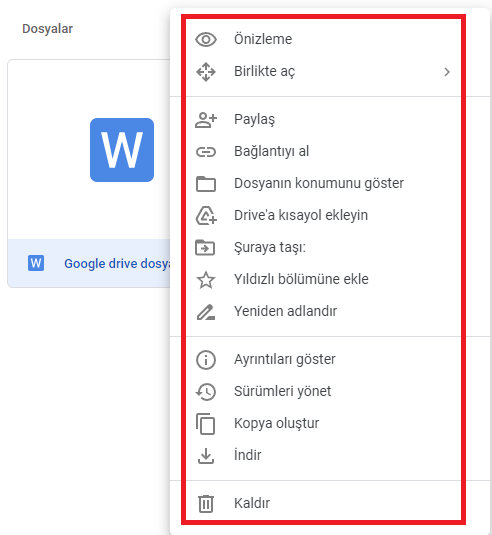492x535 pixels.
Task: Click the download arrow icon beside İndir
Action: point(206,456)
